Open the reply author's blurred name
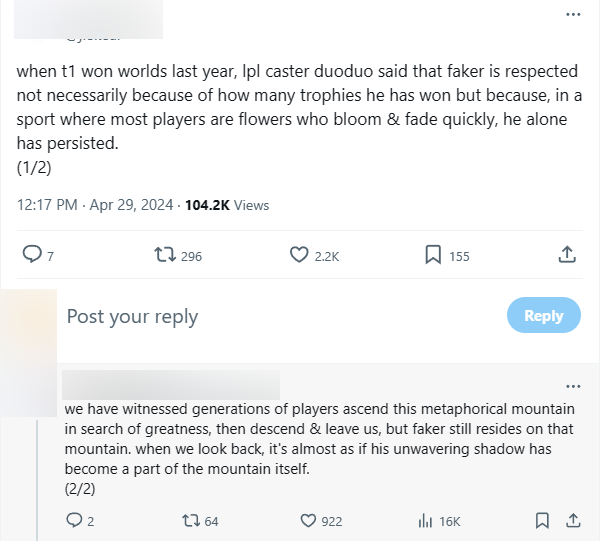604x541 pixels. pos(170,385)
